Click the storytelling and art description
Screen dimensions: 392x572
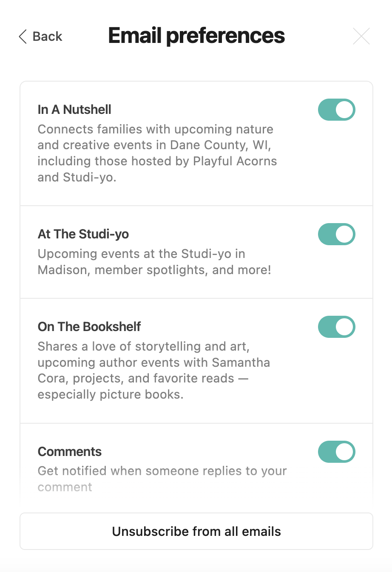tap(153, 370)
